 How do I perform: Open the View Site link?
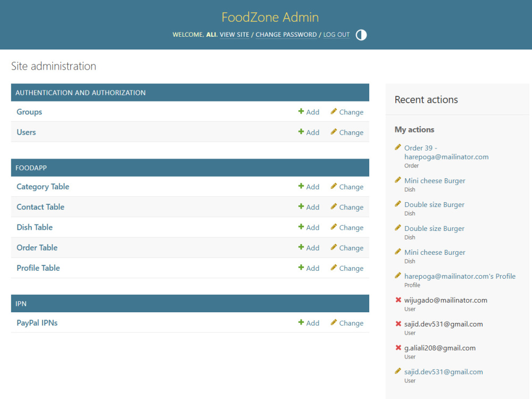(x=234, y=35)
